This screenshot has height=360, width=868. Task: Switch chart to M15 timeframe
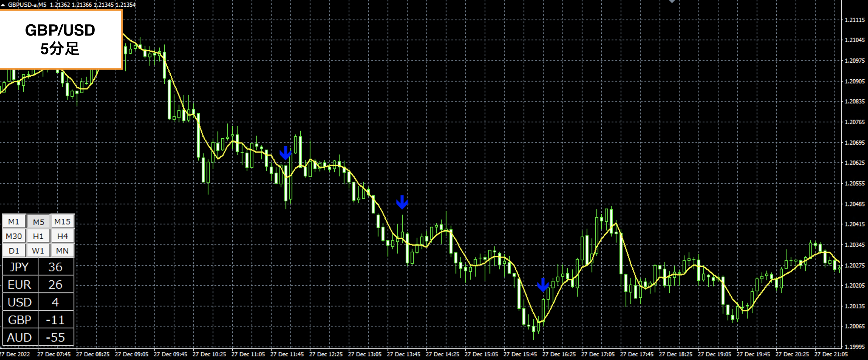tap(62, 222)
